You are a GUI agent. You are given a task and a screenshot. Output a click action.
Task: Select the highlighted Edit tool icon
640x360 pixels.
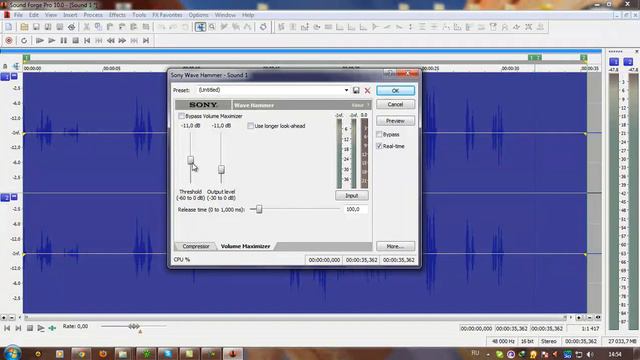point(200,27)
